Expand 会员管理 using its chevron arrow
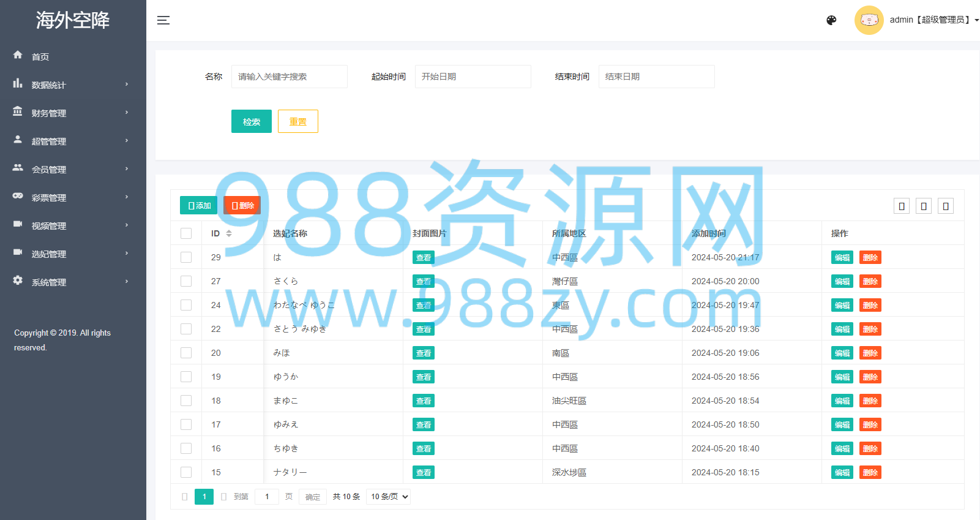Screen dimensions: 980x520 pos(127,169)
